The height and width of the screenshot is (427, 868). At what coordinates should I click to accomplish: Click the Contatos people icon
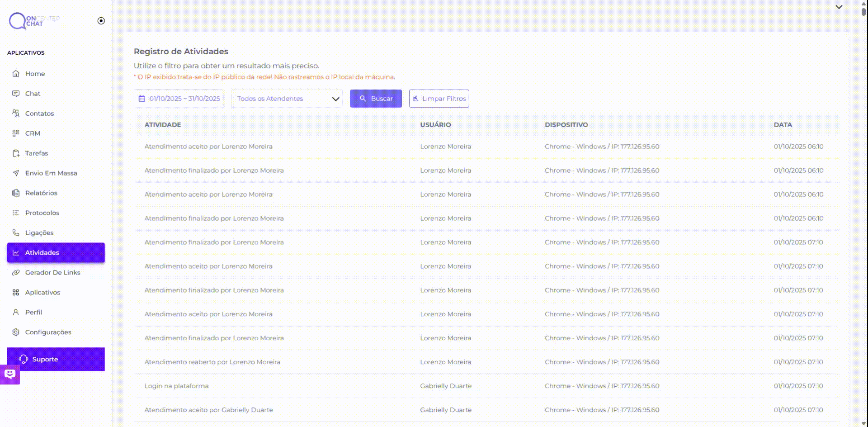pos(16,114)
